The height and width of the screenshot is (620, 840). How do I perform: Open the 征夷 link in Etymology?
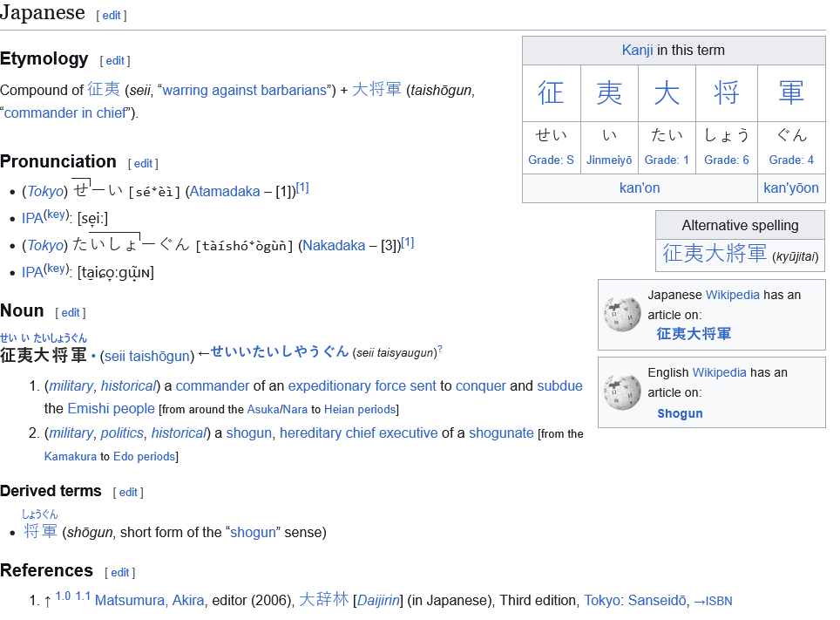[x=104, y=89]
